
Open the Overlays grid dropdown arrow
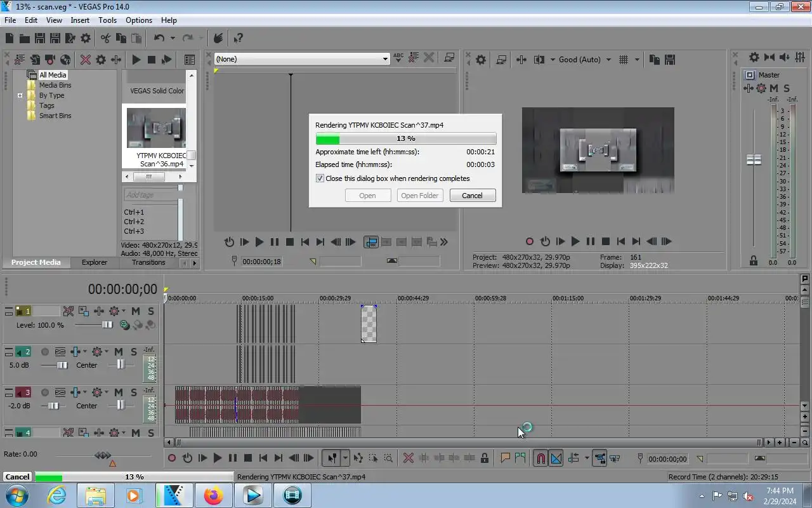click(636, 60)
